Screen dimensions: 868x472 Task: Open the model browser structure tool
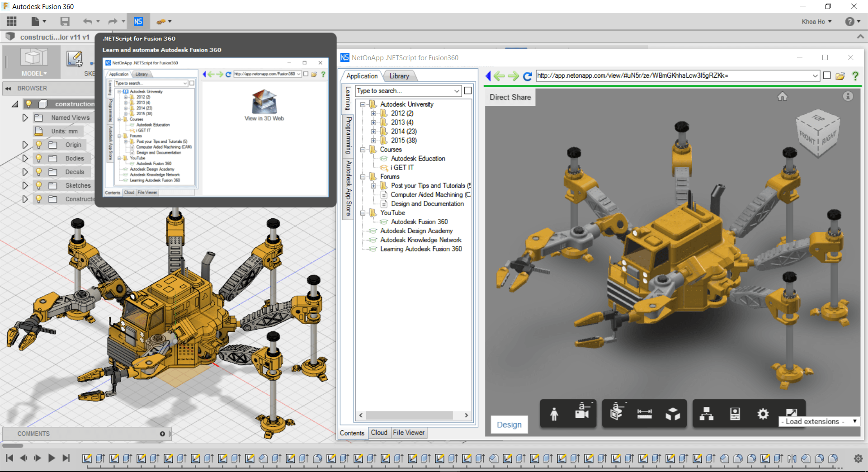tap(707, 414)
